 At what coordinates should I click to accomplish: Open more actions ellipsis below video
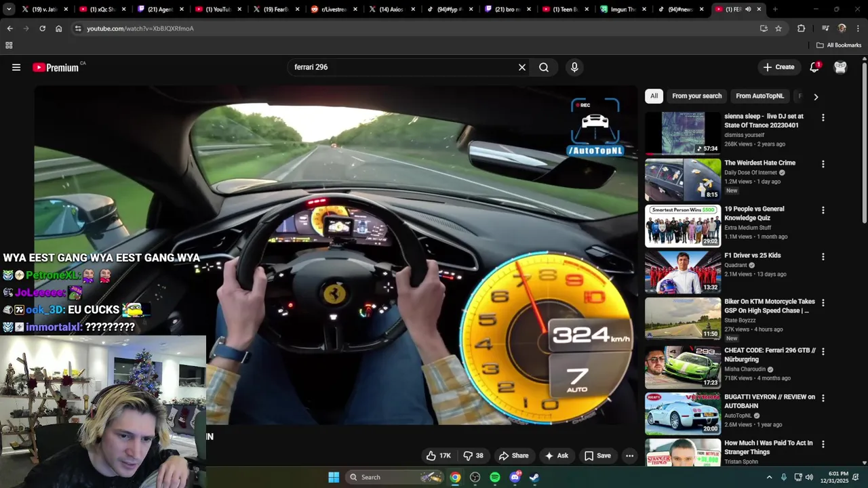629,455
